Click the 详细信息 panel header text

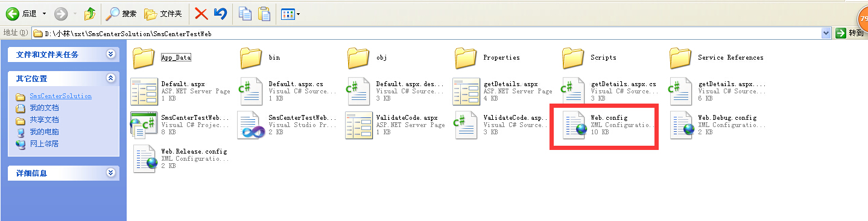click(32, 173)
